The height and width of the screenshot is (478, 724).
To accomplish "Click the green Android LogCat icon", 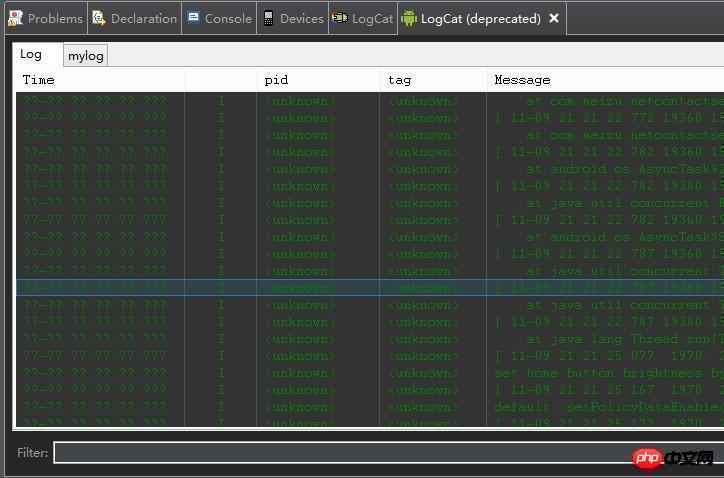I will pos(409,18).
